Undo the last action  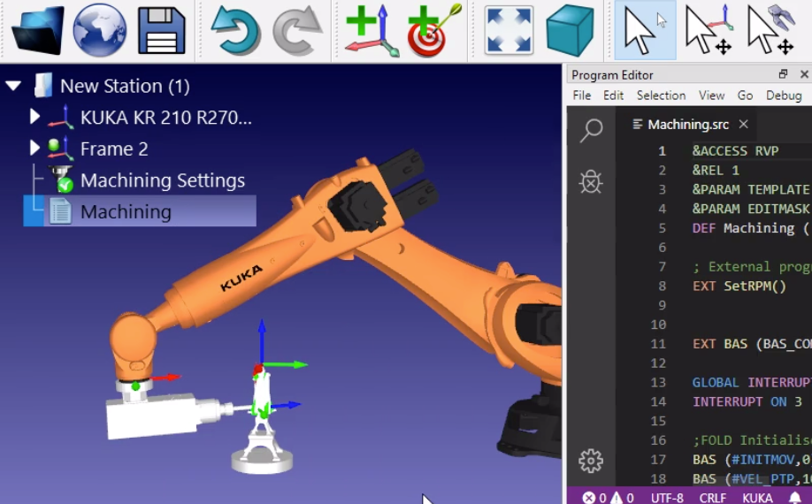click(235, 31)
